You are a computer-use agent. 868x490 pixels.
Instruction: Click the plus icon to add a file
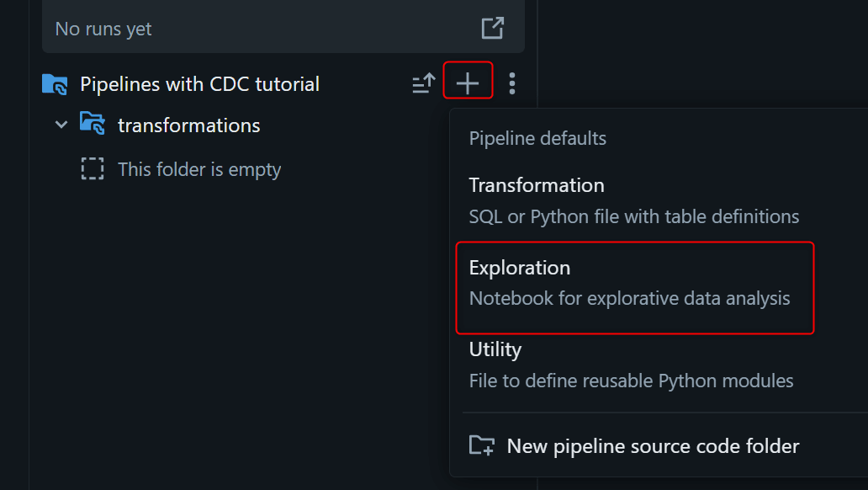coord(468,83)
